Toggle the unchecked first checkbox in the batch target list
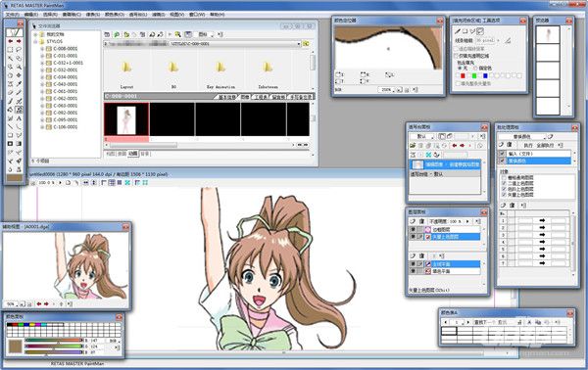The image size is (588, 370). coord(504,178)
